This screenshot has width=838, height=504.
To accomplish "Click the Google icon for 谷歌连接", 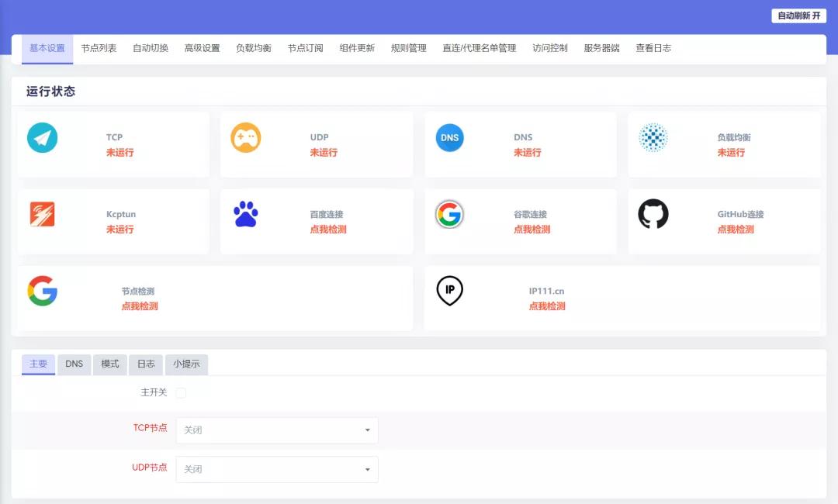I will [x=450, y=214].
